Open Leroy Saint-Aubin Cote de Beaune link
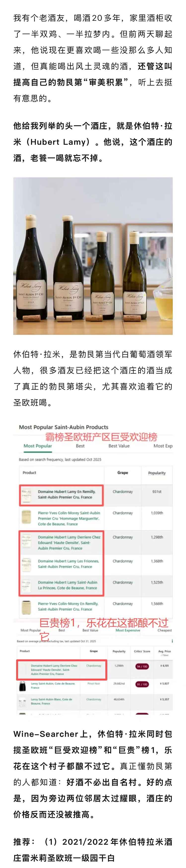186x868 pixels. point(53,686)
